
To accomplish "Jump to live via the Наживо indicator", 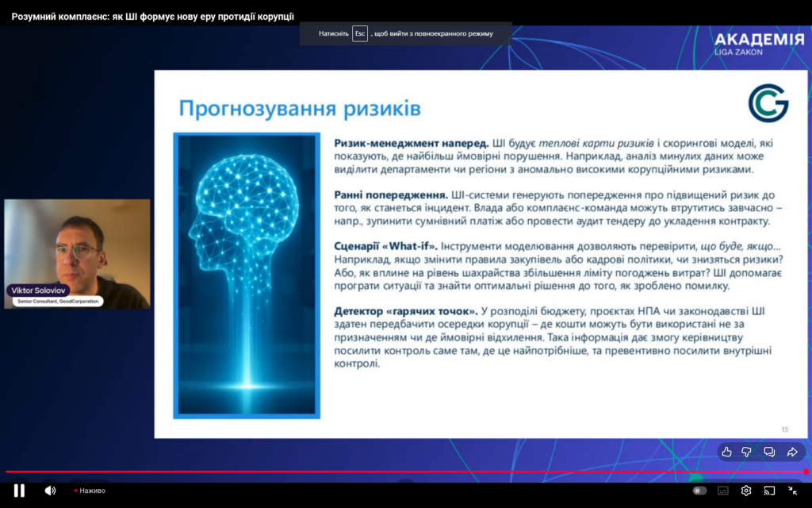I will point(90,491).
